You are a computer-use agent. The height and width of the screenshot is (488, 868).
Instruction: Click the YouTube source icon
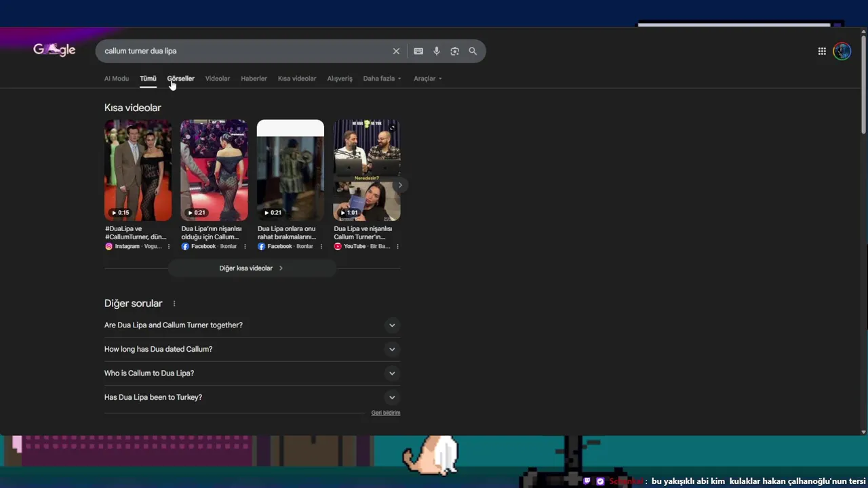[338, 247]
